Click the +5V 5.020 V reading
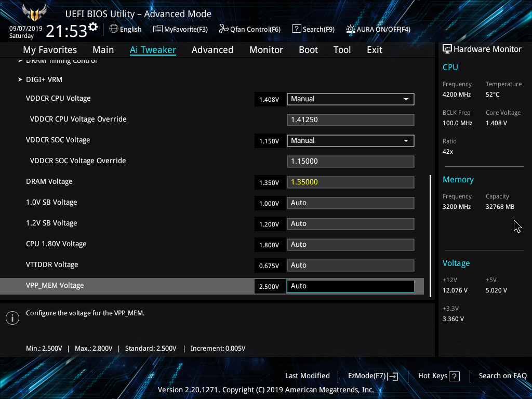The height and width of the screenshot is (399, 532). (x=496, y=290)
